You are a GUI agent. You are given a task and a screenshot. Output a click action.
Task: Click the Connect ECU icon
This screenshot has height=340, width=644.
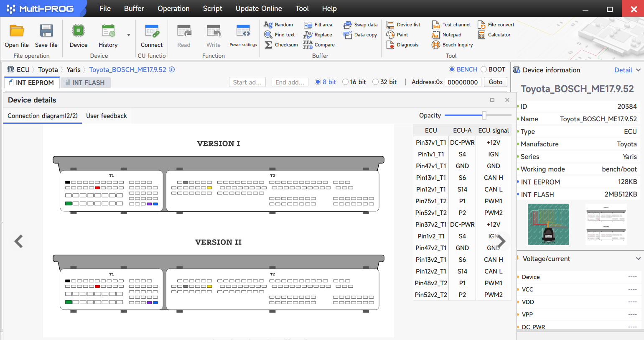[x=152, y=31]
